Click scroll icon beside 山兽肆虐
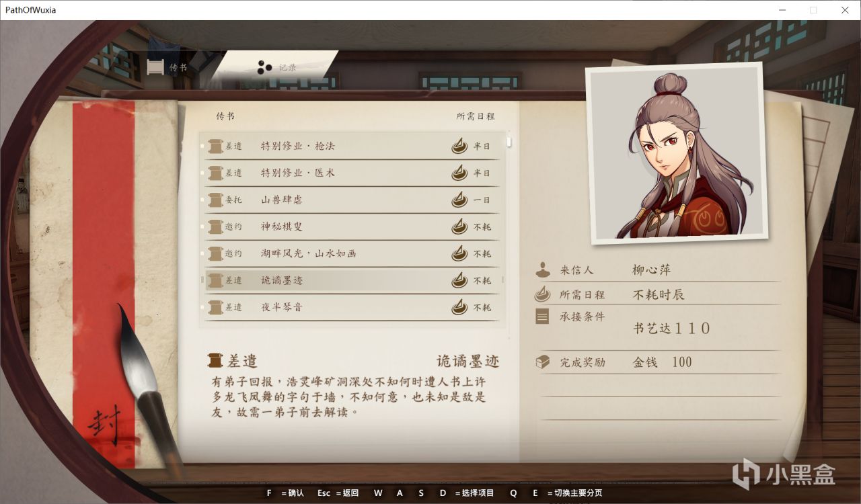 tap(215, 200)
